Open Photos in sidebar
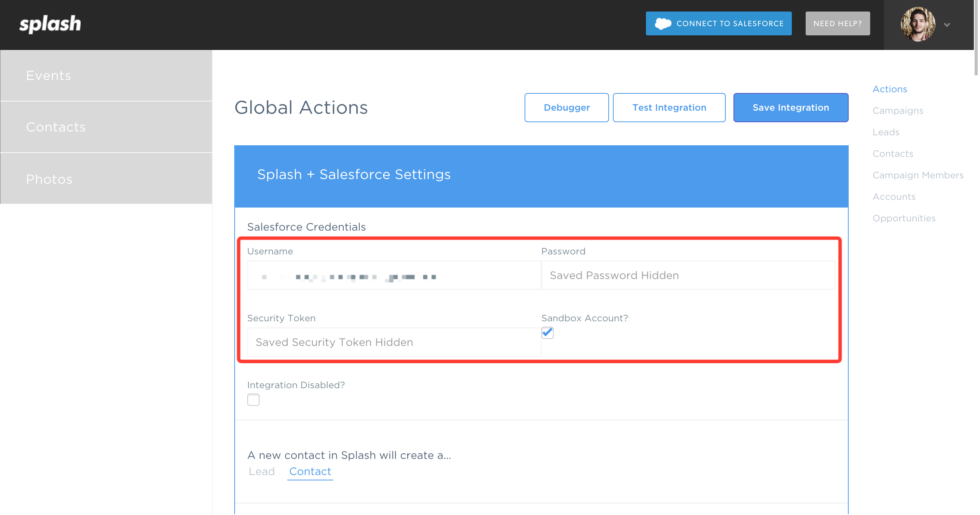Viewport: 980px width, 515px height. [x=106, y=179]
